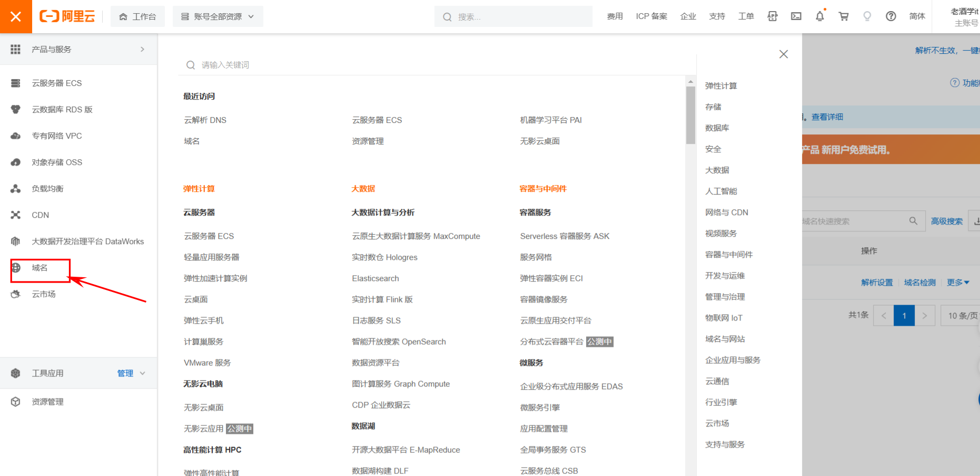Image resolution: width=980 pixels, height=476 pixels.
Task: Jump to 域名与网站 category
Action: click(725, 339)
